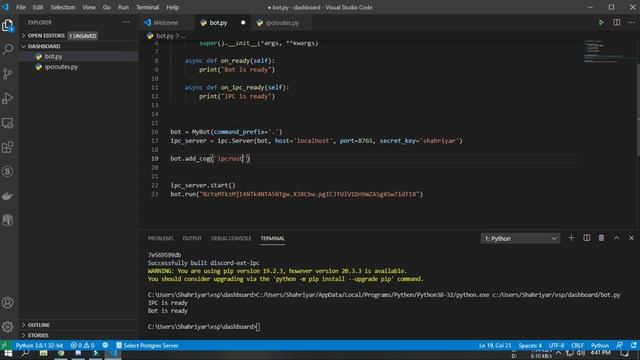Open the Windows Start menu
The image size is (640, 360).
point(8,354)
